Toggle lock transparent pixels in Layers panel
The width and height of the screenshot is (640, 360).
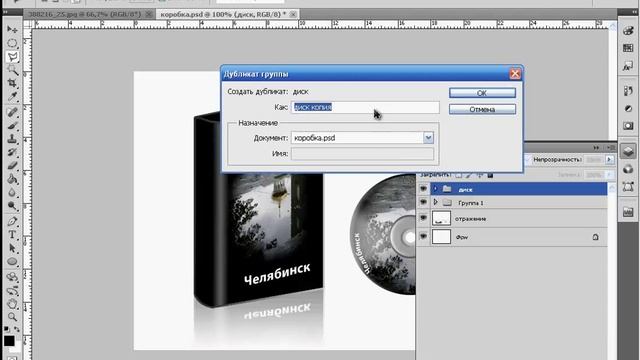coord(459,175)
